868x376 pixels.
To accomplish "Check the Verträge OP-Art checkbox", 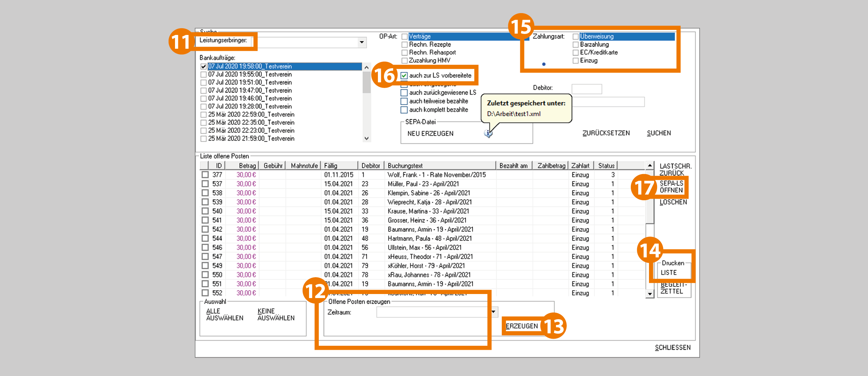I will pos(405,36).
